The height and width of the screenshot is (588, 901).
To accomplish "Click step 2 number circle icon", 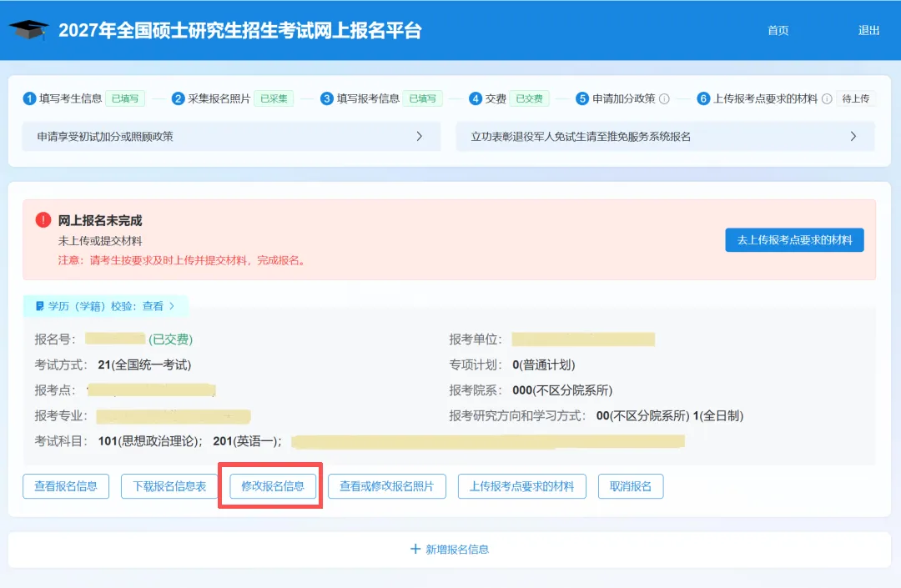I will coord(179,98).
